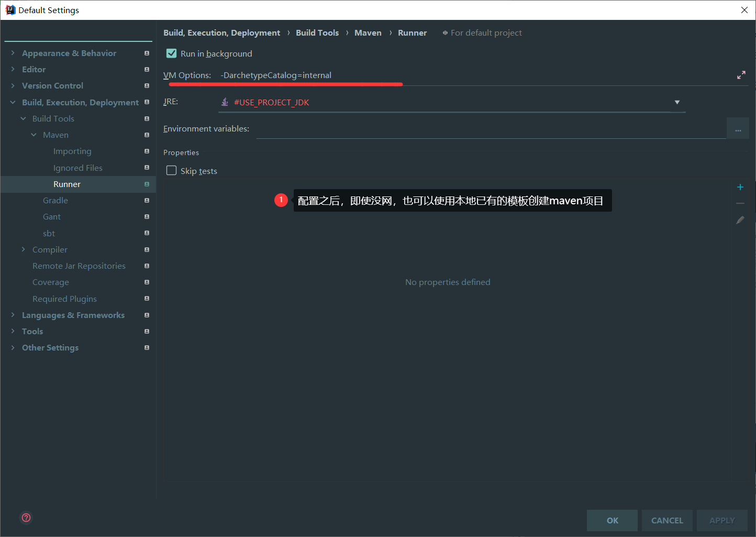Click Build, Execution, Deployment breadcrumb
The image size is (756, 537).
pyautogui.click(x=221, y=32)
